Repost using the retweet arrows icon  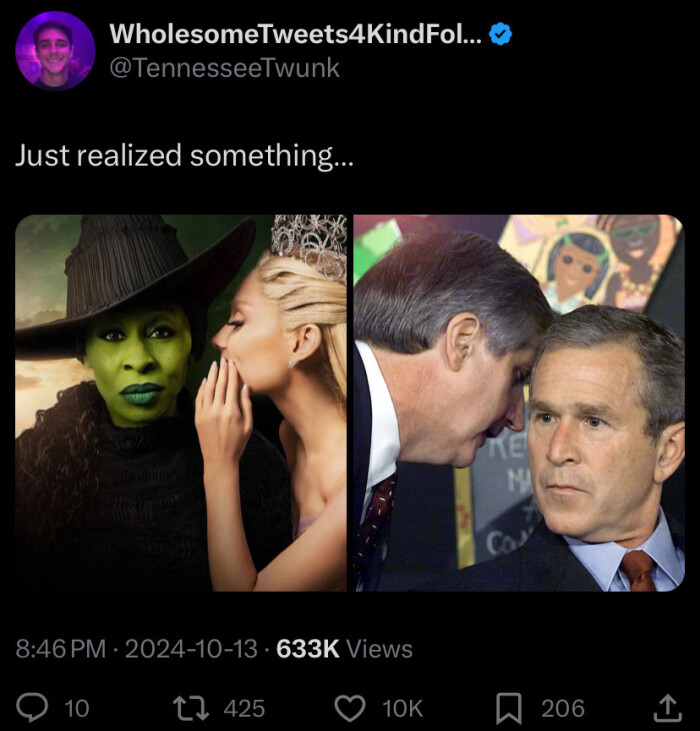(189, 708)
